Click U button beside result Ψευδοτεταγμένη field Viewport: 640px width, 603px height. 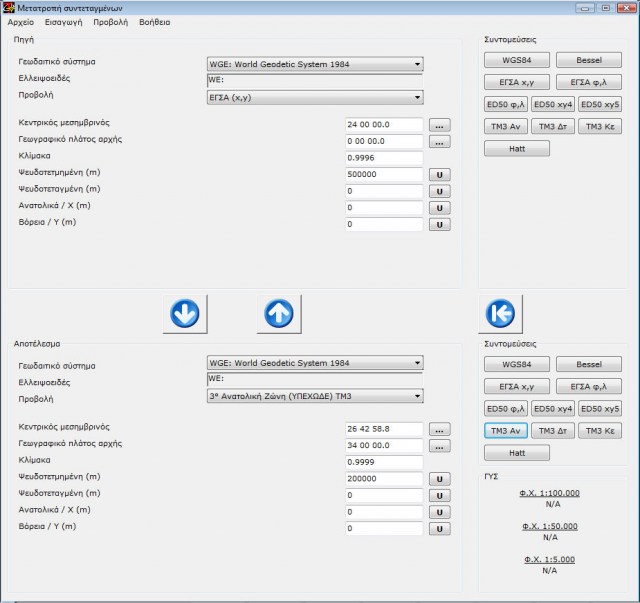pos(440,495)
